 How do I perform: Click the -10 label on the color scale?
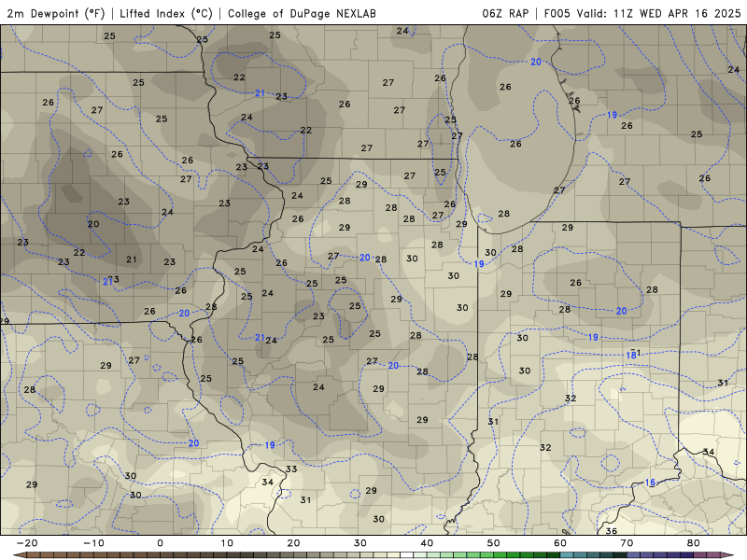click(93, 543)
